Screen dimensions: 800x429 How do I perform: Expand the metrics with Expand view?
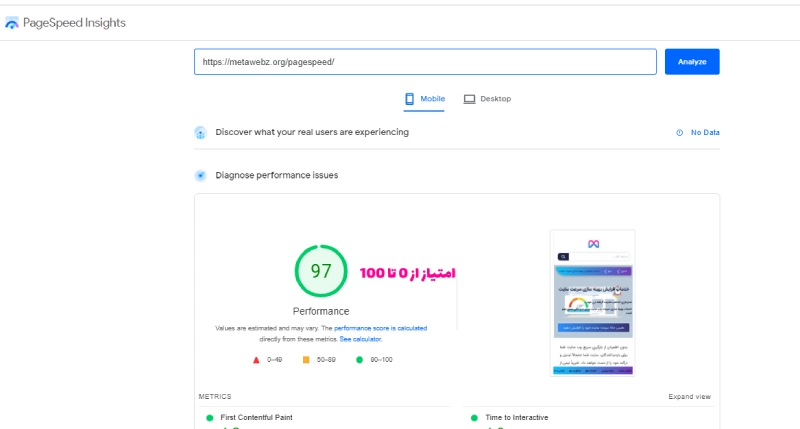click(x=689, y=397)
